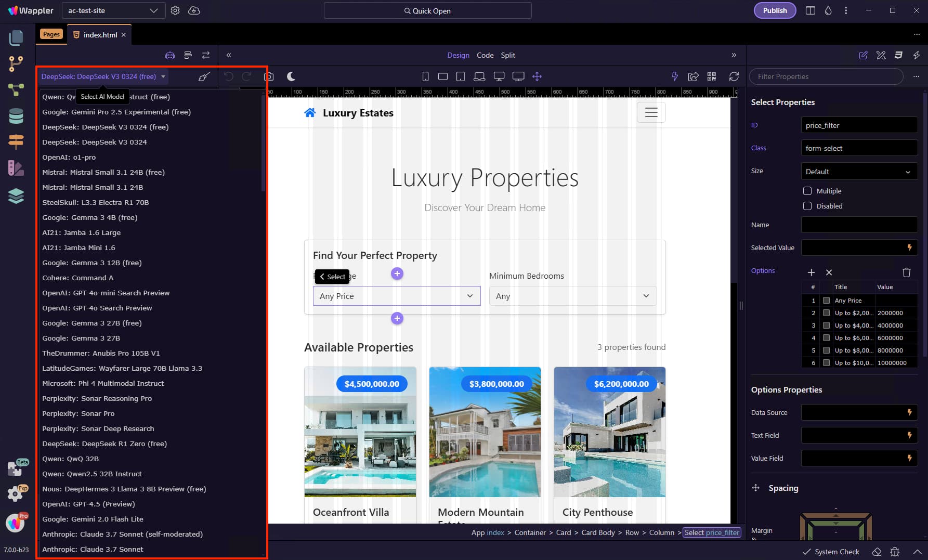Open experimental settings gear icon
Viewport: 928px width, 560px height.
[x=15, y=493]
